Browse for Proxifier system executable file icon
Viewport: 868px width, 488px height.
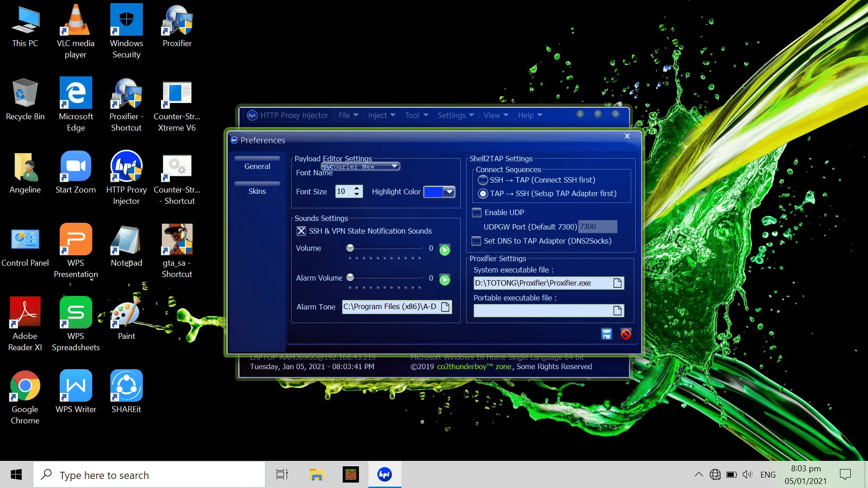click(x=617, y=283)
